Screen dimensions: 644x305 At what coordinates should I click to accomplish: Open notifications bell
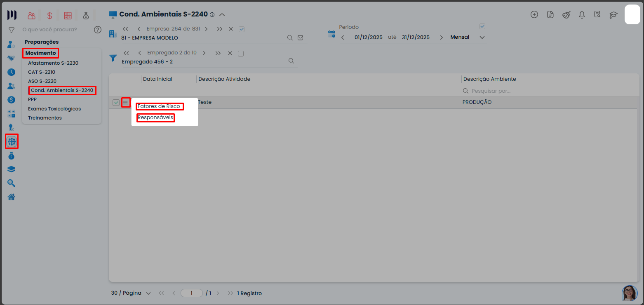(582, 14)
